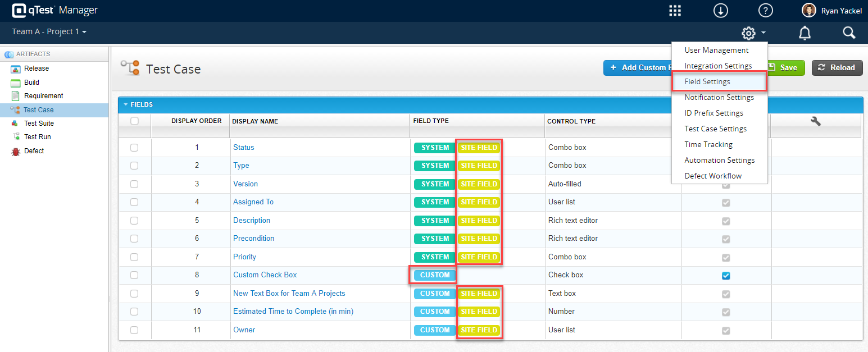Click the green Save button
This screenshot has height=352, width=868.
787,67
